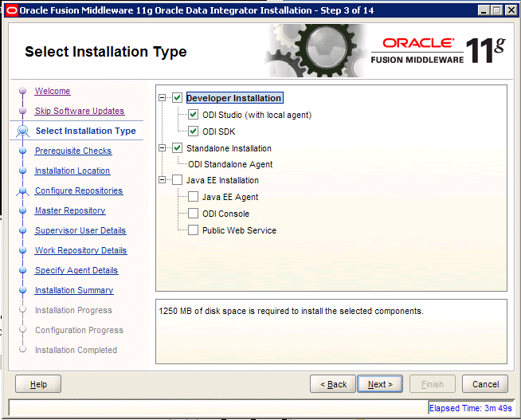Enable the Java EE Installation checkbox
This screenshot has width=521, height=420.
[x=177, y=180]
